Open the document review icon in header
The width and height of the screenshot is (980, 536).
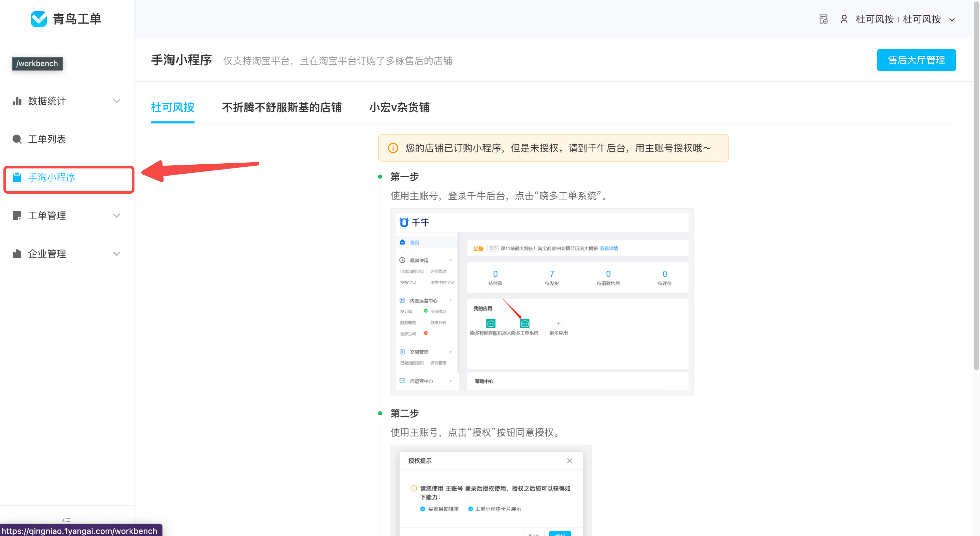(823, 19)
